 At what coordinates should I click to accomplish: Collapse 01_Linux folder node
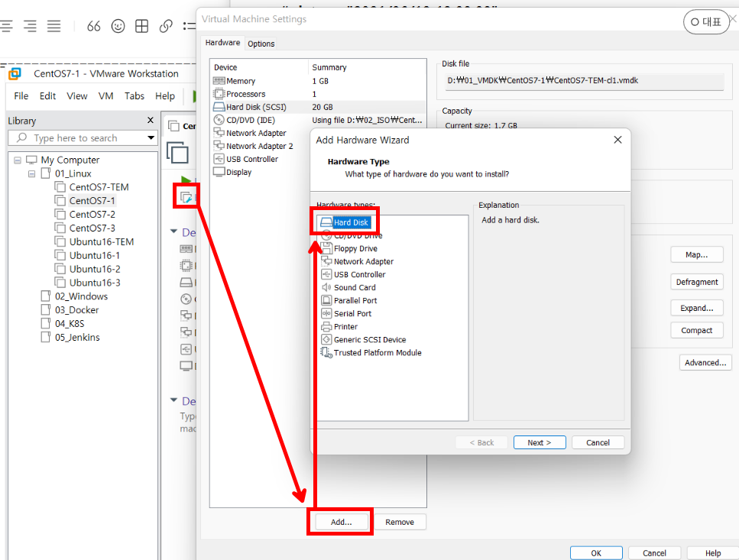tap(31, 173)
